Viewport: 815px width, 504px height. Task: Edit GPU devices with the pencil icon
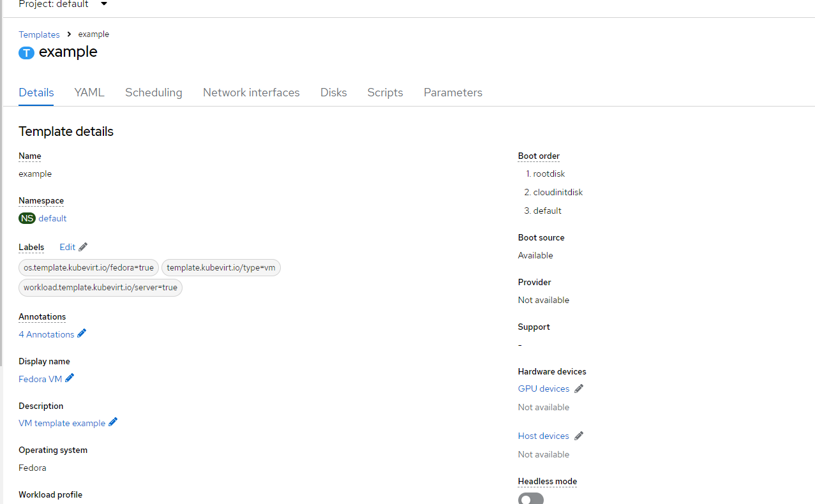pos(579,388)
